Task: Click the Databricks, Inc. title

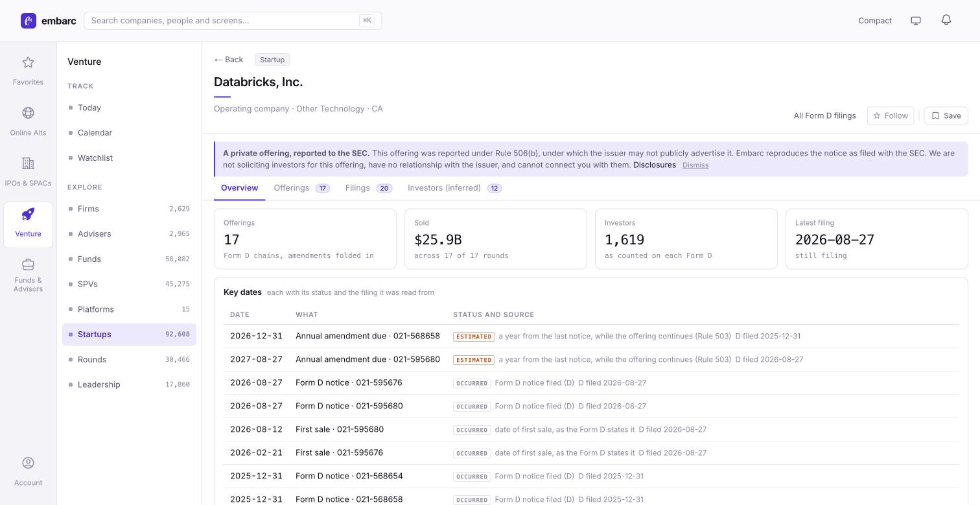Action: [x=259, y=82]
